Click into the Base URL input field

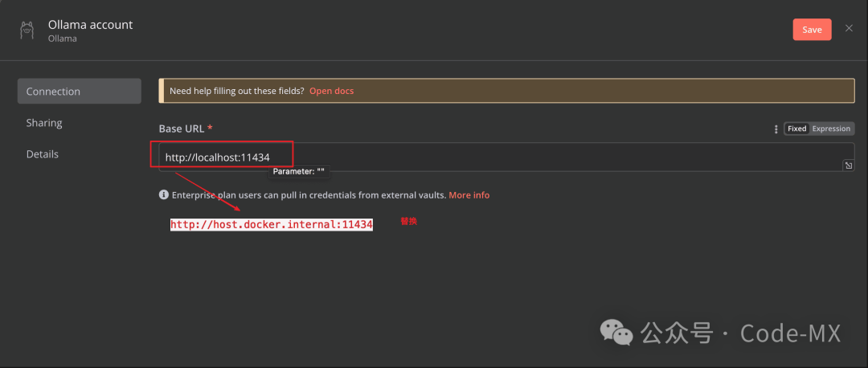pos(506,157)
